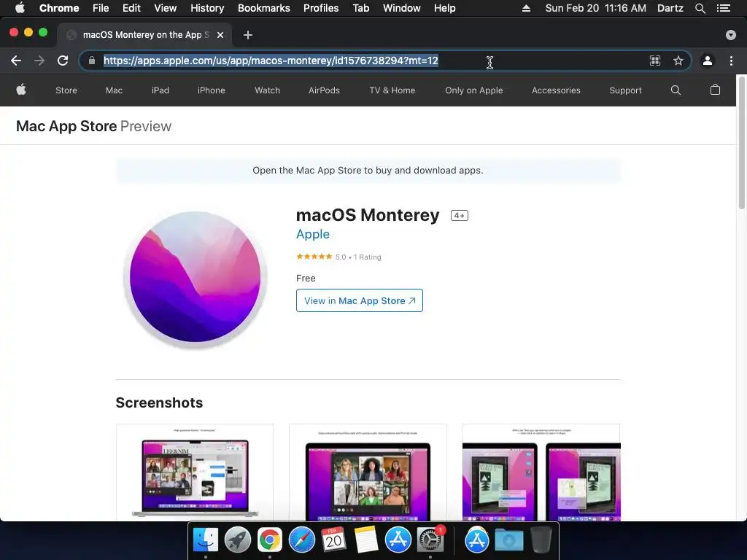
Task: Open the File menu
Action: coord(101,8)
